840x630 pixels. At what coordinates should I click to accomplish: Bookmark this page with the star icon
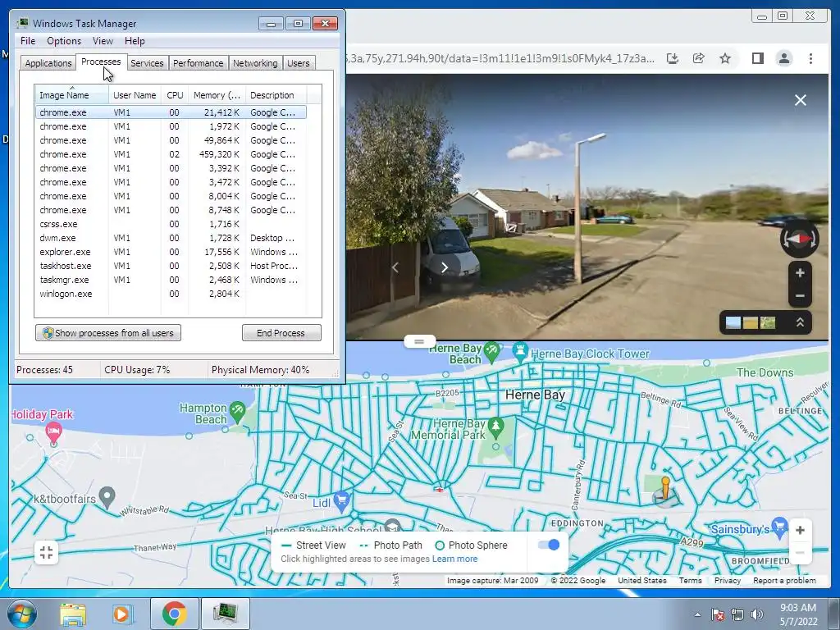click(x=725, y=58)
